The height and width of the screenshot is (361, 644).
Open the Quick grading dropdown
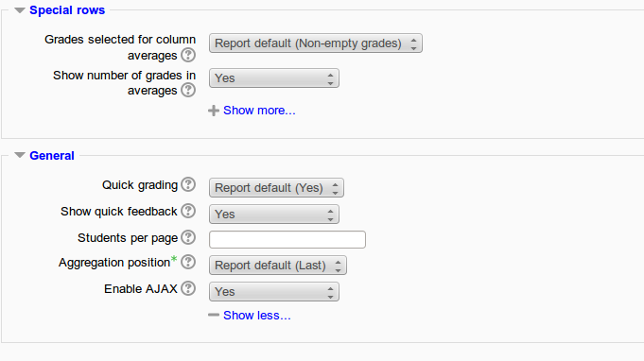point(276,188)
